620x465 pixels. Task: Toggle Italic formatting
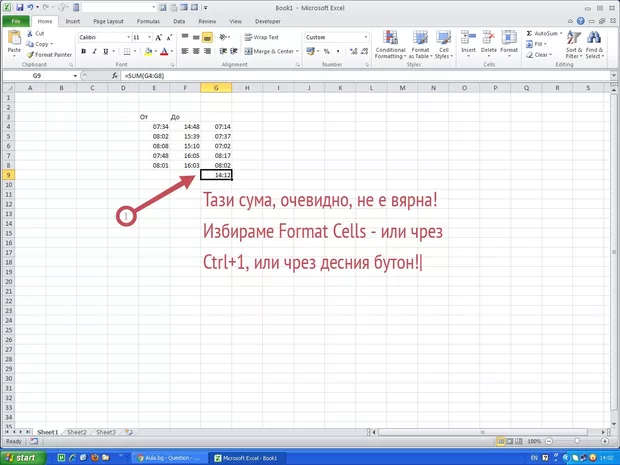pyautogui.click(x=95, y=51)
